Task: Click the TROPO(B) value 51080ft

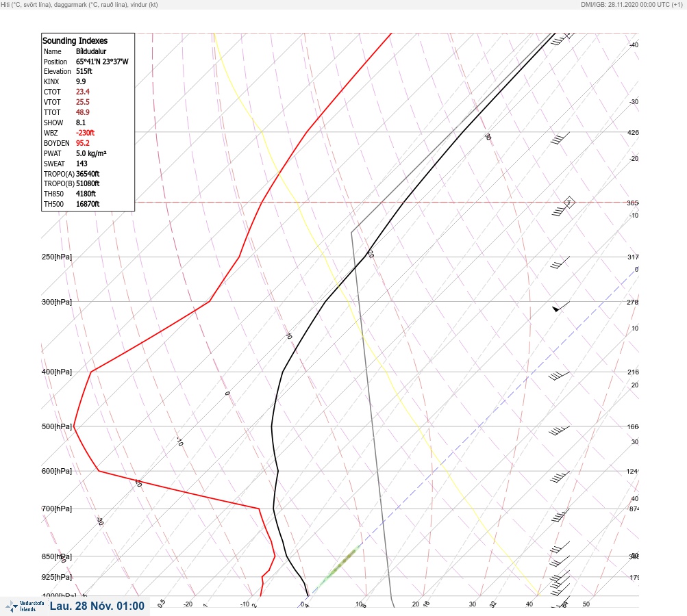Action: (88, 183)
